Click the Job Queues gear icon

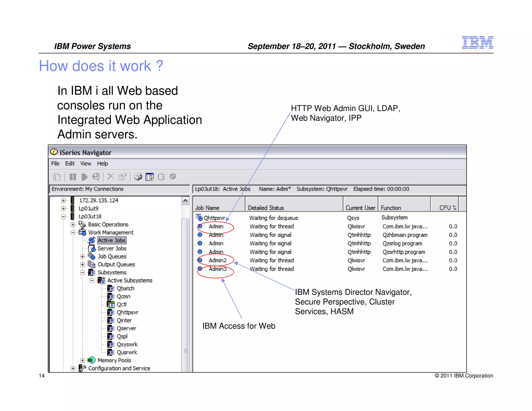92,256
